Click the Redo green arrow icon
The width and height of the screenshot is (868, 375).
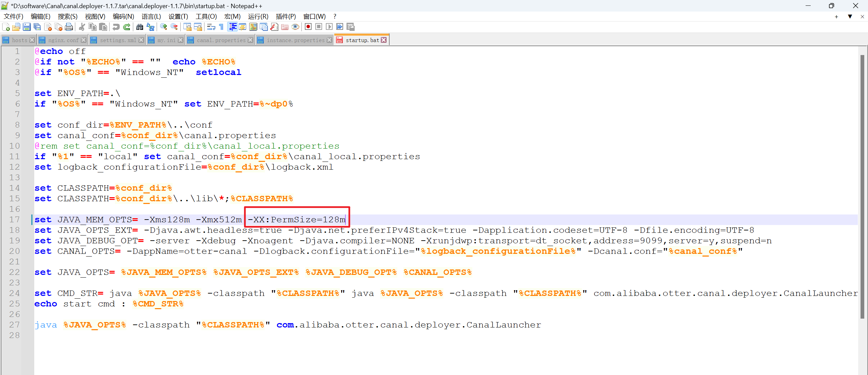[x=127, y=27]
